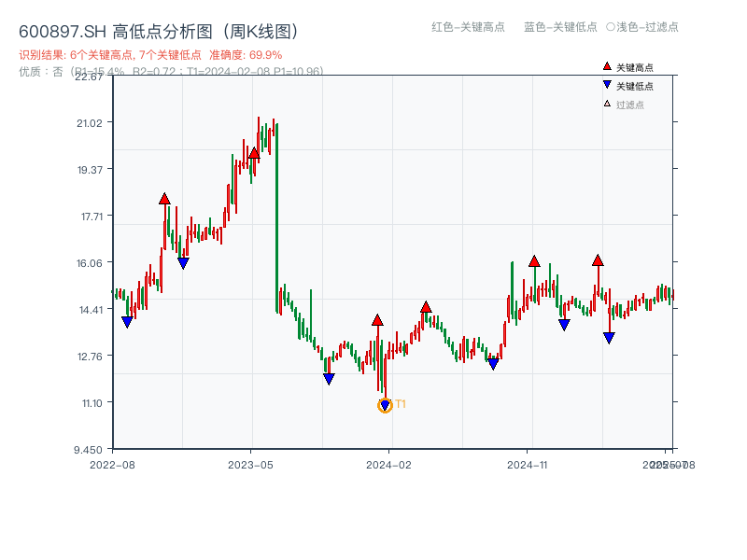The height and width of the screenshot is (560, 747).
Task: Select the red key-high marker directly above T1
Action: pos(377,320)
